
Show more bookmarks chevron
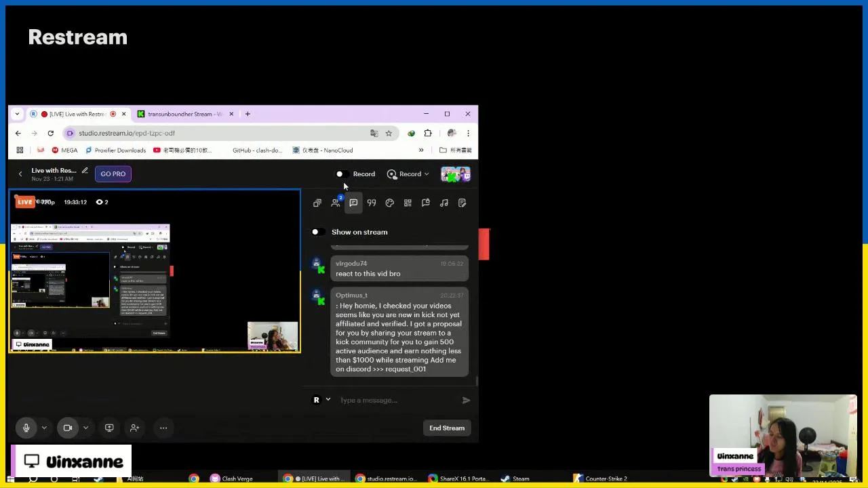point(421,150)
